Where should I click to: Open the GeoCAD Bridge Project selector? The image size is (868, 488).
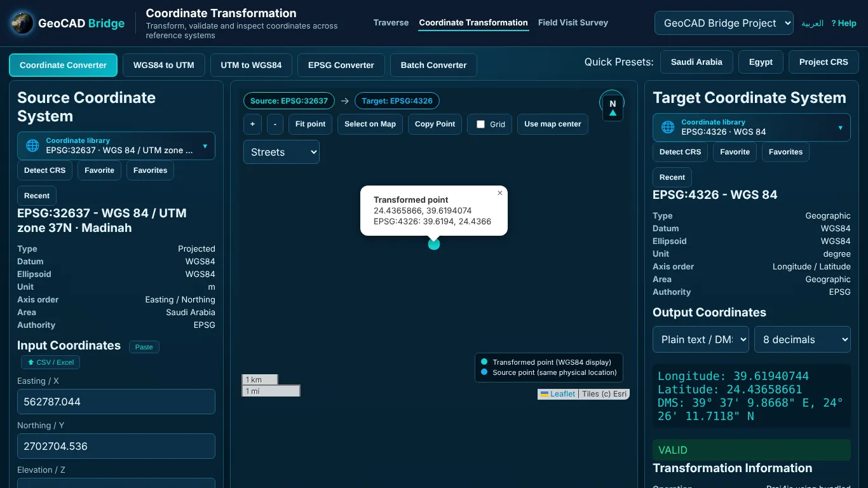point(724,23)
